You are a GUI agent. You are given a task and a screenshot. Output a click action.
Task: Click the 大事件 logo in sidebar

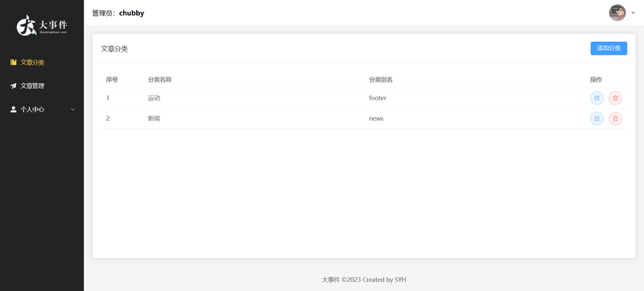click(42, 26)
